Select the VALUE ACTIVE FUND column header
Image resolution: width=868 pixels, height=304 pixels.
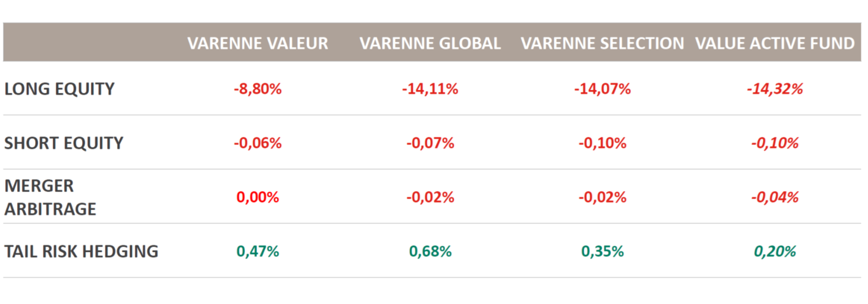775,43
